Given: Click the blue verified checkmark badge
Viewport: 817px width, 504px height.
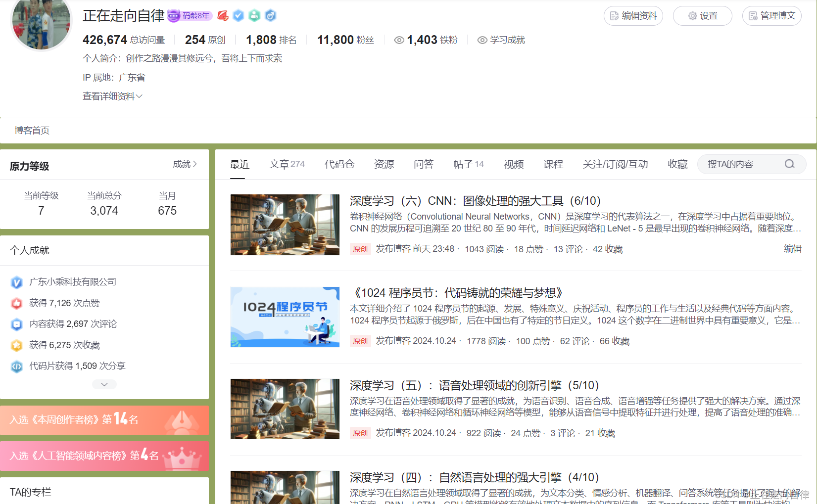Looking at the screenshot, I should pyautogui.click(x=239, y=16).
